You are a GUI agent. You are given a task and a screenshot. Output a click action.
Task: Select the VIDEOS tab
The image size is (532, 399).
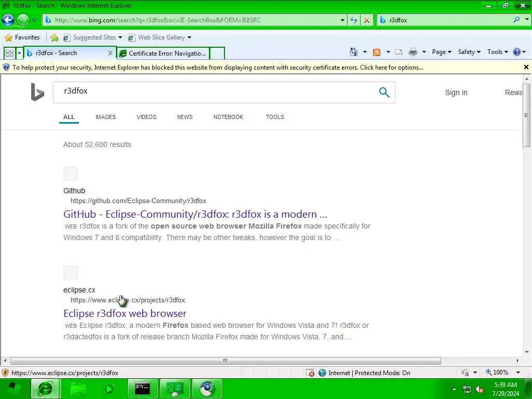tap(146, 117)
